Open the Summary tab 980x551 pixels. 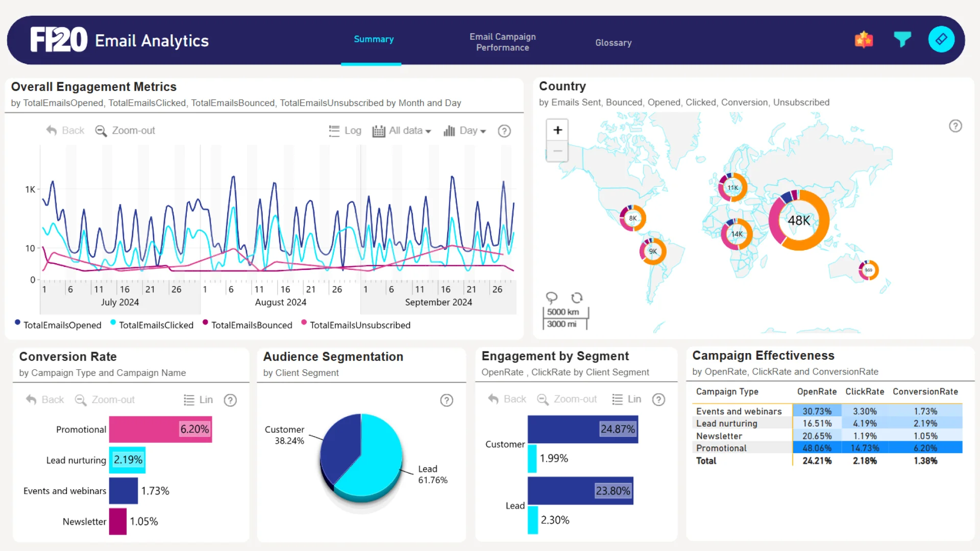374,39
